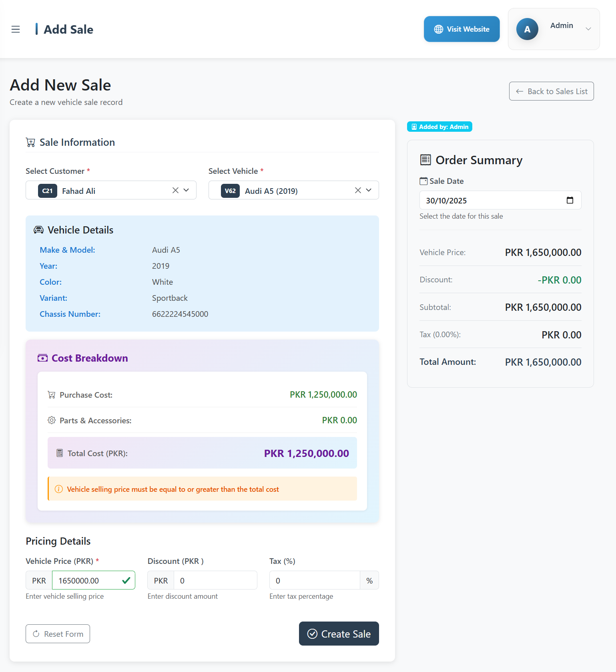
Task: Click the Create Sale button
Action: coord(339,634)
